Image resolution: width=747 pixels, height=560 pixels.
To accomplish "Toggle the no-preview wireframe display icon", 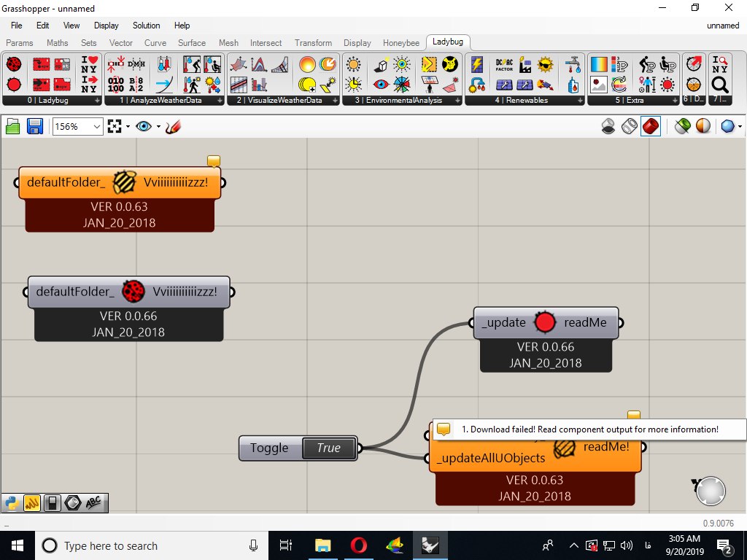I will pyautogui.click(x=608, y=127).
